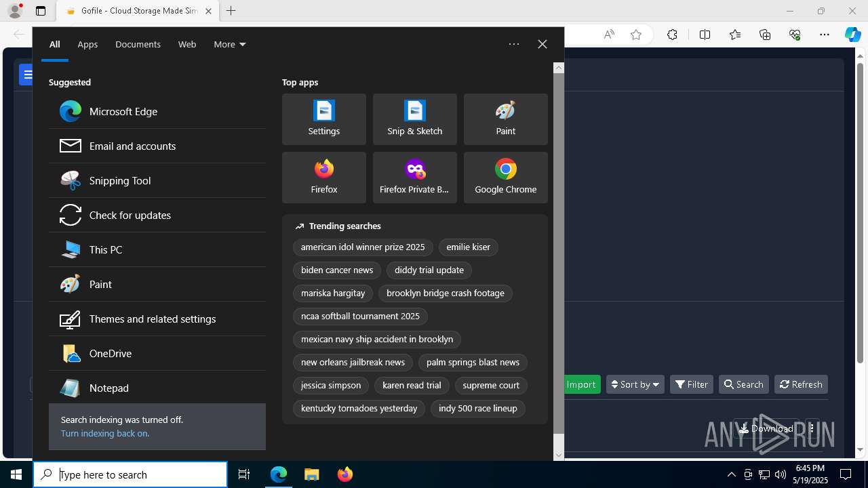Launch Paint from the Suggested list
Viewport: 868px width, 488px height.
[x=157, y=284]
